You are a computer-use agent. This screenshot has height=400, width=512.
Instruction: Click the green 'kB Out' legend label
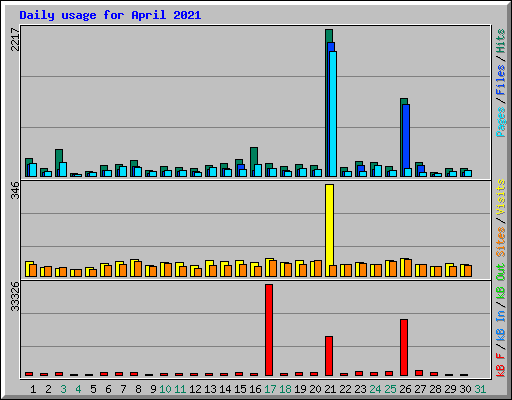click(500, 282)
